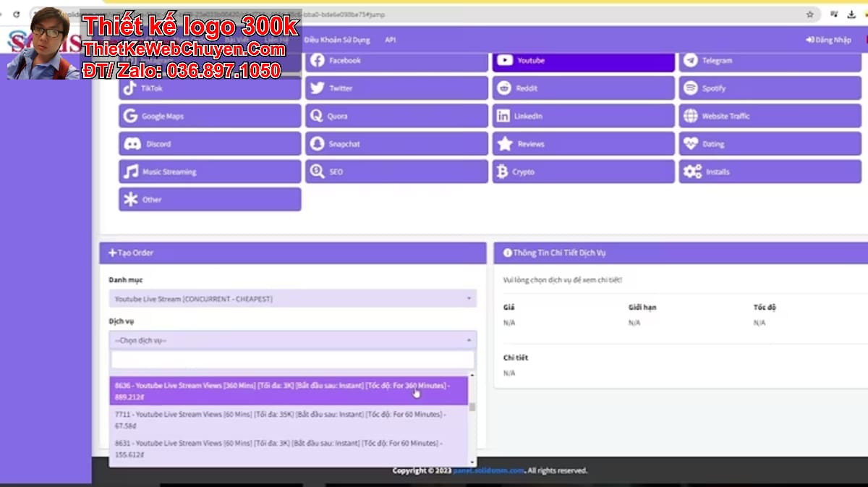The width and height of the screenshot is (868, 487).
Task: Click the TikTok category icon
Action: 130,88
